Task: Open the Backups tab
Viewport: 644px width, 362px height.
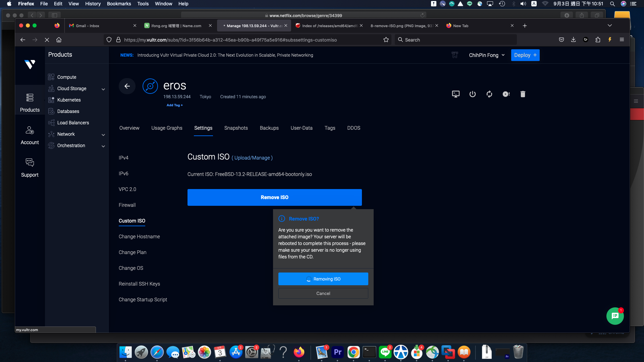Action: [269, 128]
